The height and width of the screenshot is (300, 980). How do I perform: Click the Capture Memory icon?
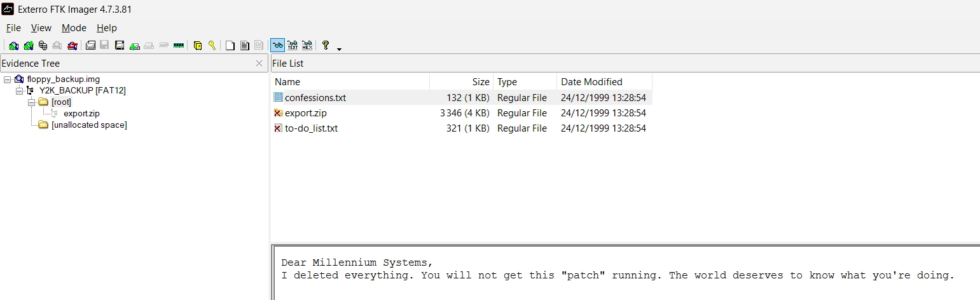(179, 46)
